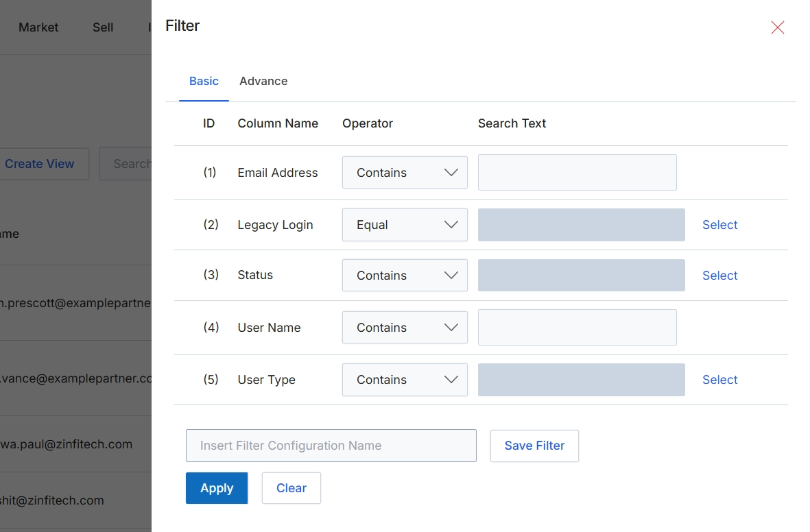Click the Column Name header

click(278, 123)
